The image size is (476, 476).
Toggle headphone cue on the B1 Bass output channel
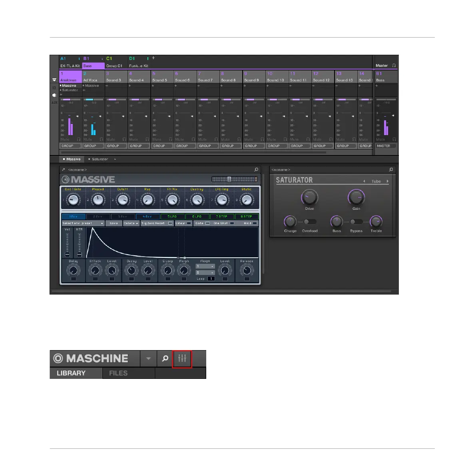coord(394,139)
